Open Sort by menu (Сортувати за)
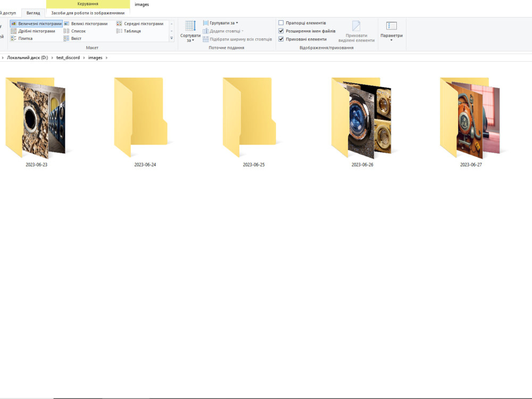Screen dimensions: 532x399 (190, 31)
